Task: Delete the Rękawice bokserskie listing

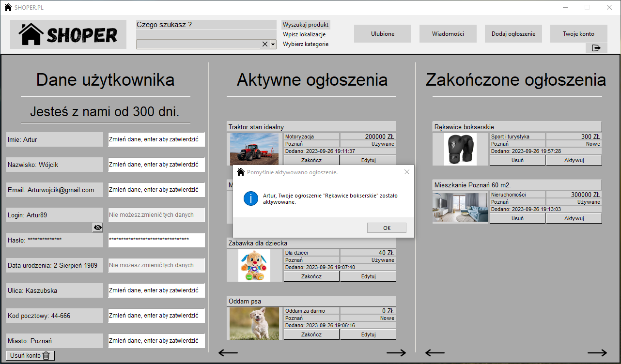Action: tap(517, 160)
